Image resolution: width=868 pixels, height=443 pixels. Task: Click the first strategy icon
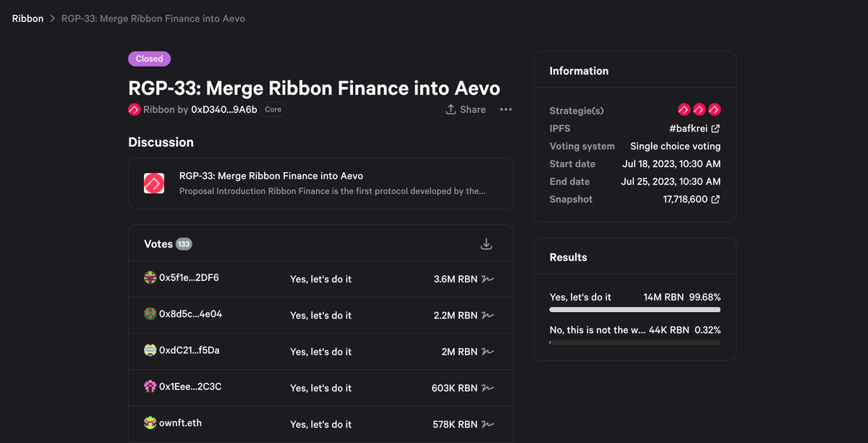pyautogui.click(x=684, y=110)
